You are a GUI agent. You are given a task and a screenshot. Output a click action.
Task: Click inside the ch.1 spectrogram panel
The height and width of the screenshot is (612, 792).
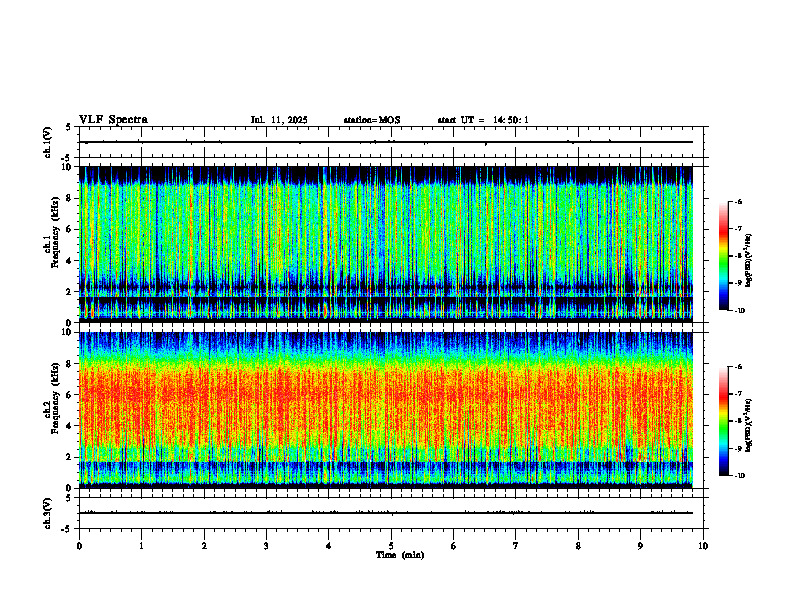pos(386,244)
